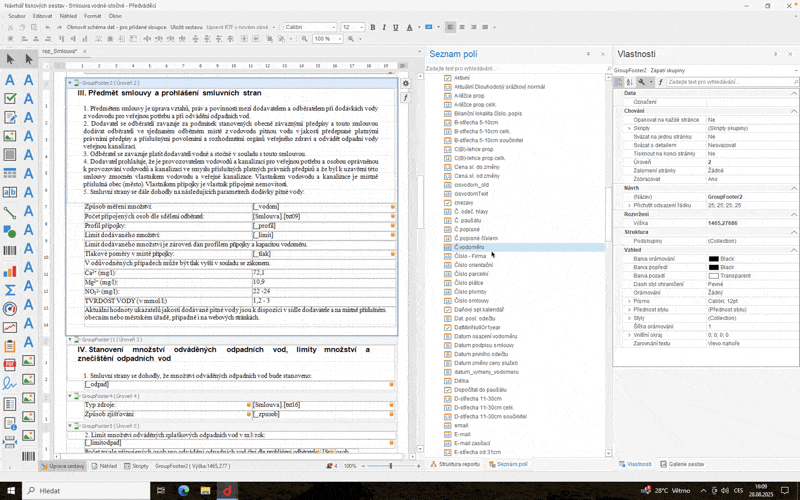
Task: Switch to Náhled view in bottom bar
Action: point(104,466)
